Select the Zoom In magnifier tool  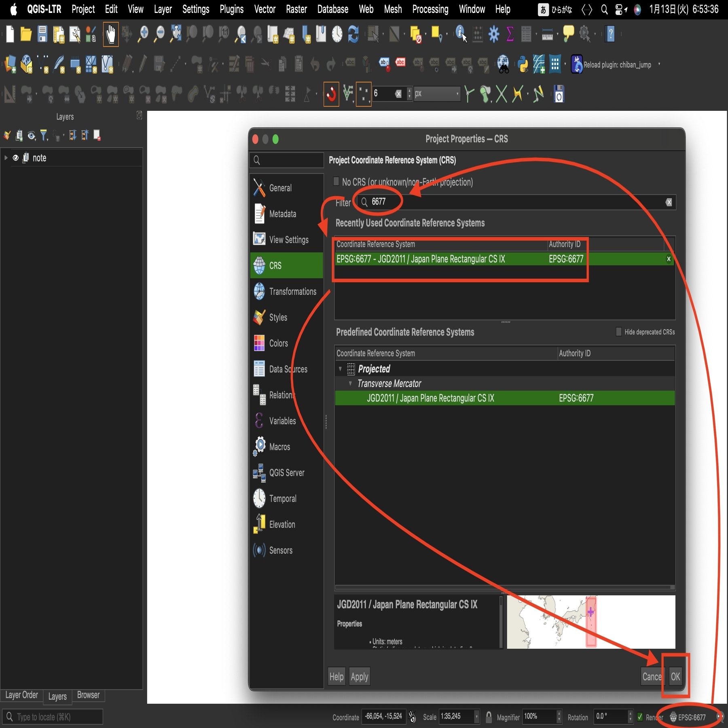[x=143, y=34]
